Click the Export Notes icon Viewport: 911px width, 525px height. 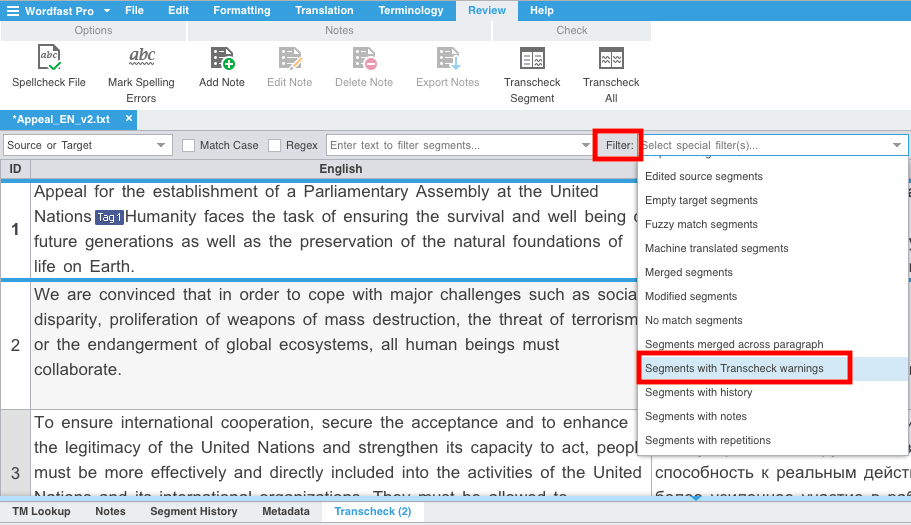447,58
